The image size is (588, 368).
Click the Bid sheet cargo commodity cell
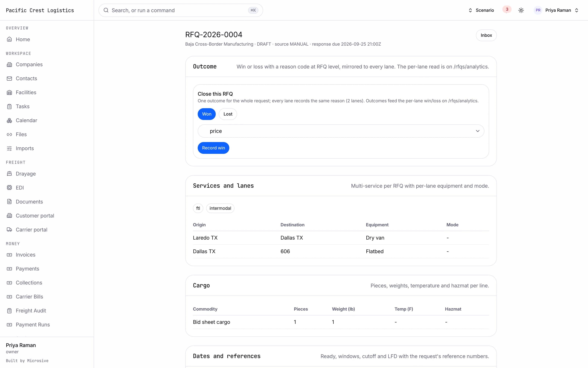click(x=211, y=322)
